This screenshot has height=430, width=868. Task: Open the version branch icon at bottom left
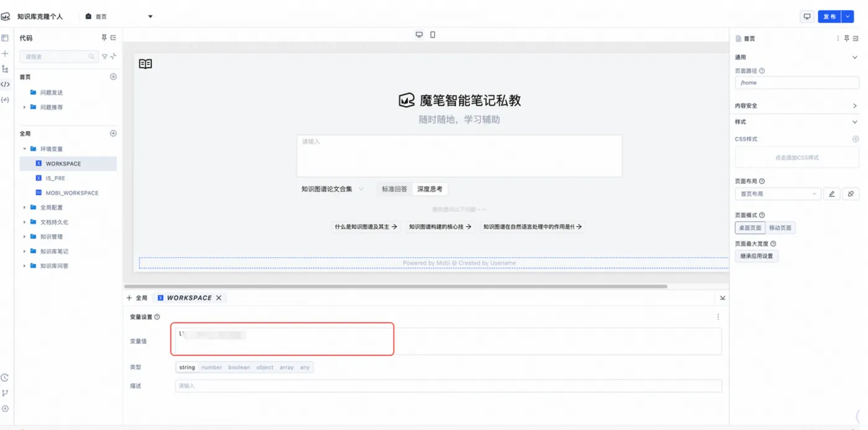coord(5,393)
